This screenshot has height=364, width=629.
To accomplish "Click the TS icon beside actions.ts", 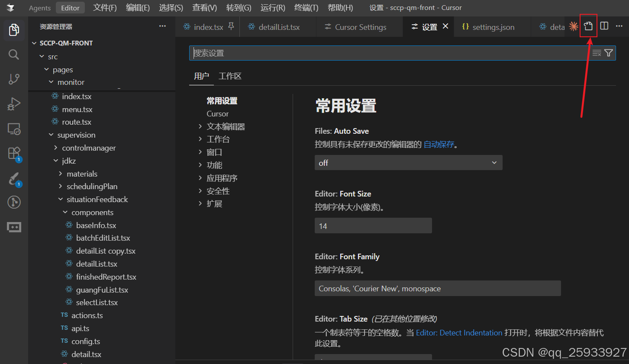I will [64, 315].
